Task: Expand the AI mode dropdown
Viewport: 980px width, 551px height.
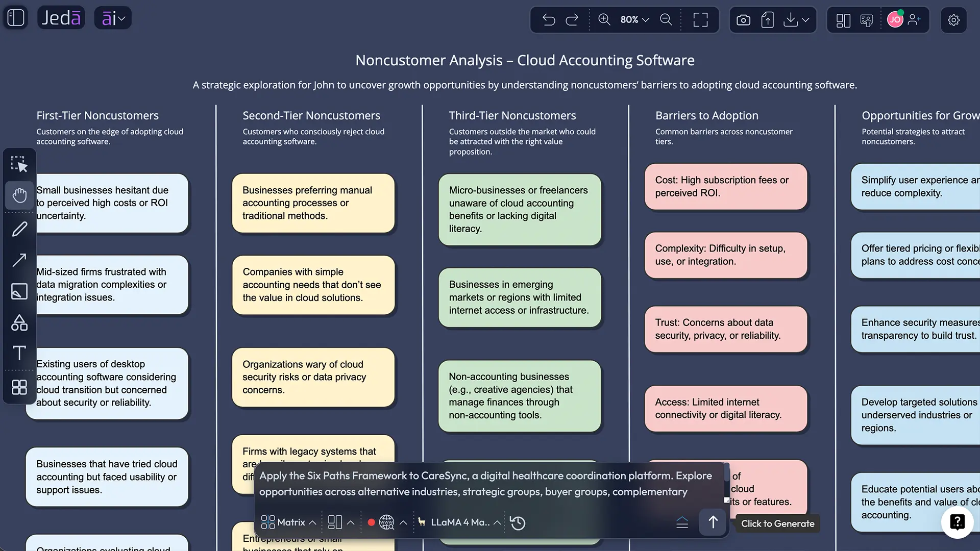Action: tap(113, 18)
